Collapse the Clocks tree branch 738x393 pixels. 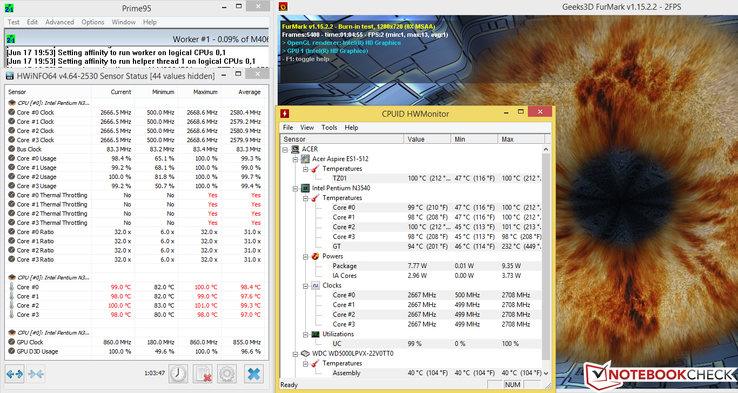[x=305, y=286]
